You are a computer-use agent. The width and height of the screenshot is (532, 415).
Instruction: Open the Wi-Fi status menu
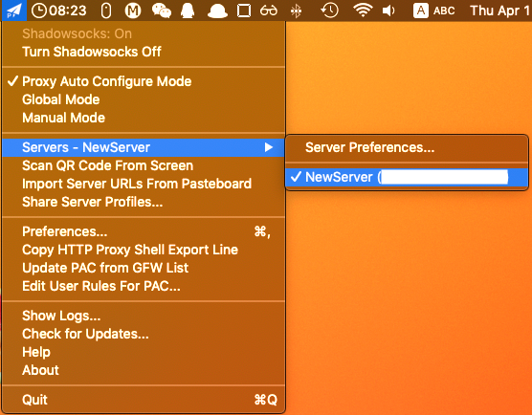363,11
